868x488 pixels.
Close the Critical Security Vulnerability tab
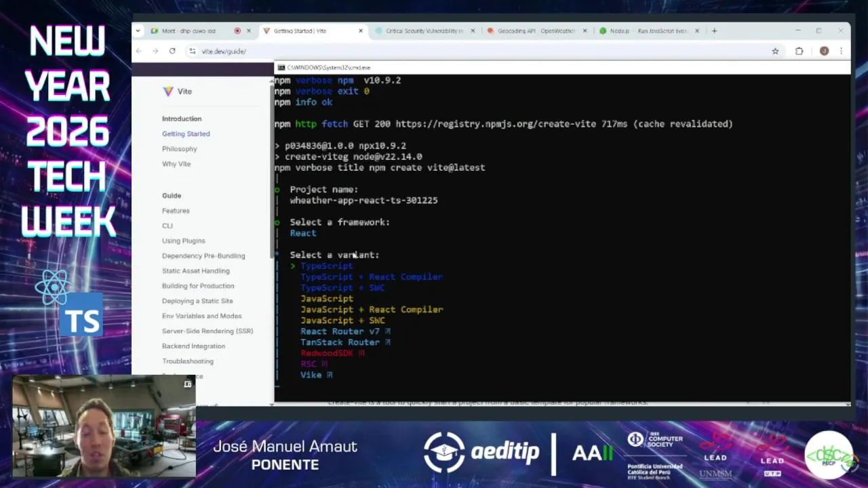pos(473,30)
